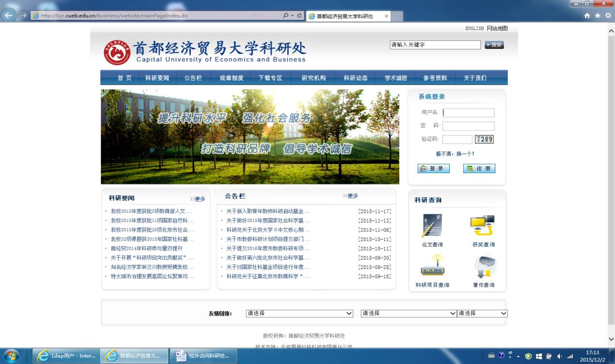Click the 请输入关键字 search field
The width and height of the screenshot is (615, 364).
point(435,45)
